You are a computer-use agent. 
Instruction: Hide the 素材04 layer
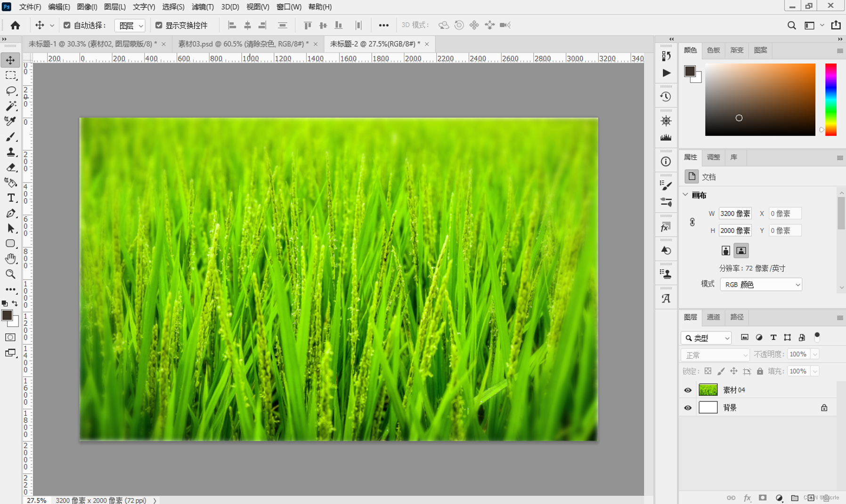tap(688, 390)
